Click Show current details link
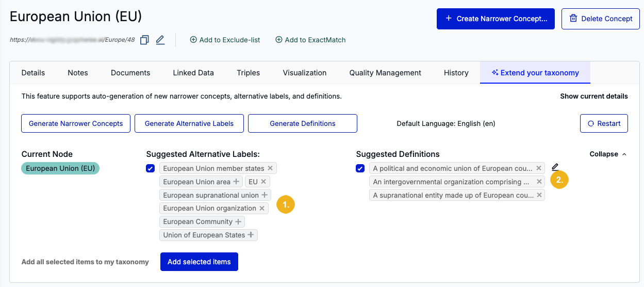644x287 pixels. pyautogui.click(x=594, y=96)
